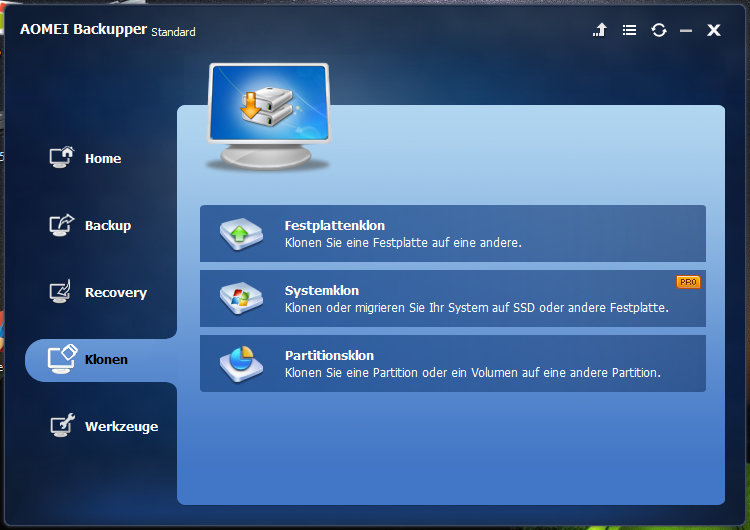Click the Festplattenklon green arrow disk icon
The image size is (750, 530).
pos(241,234)
